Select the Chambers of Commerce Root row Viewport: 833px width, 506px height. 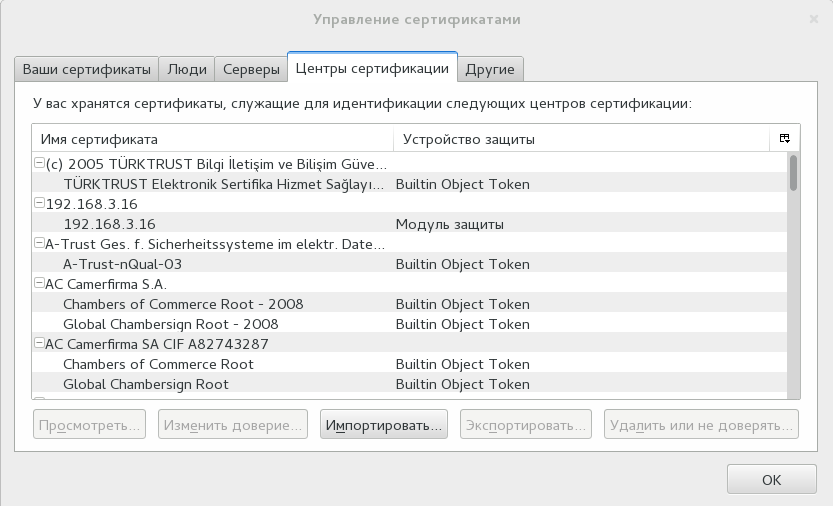pyautogui.click(x=409, y=364)
